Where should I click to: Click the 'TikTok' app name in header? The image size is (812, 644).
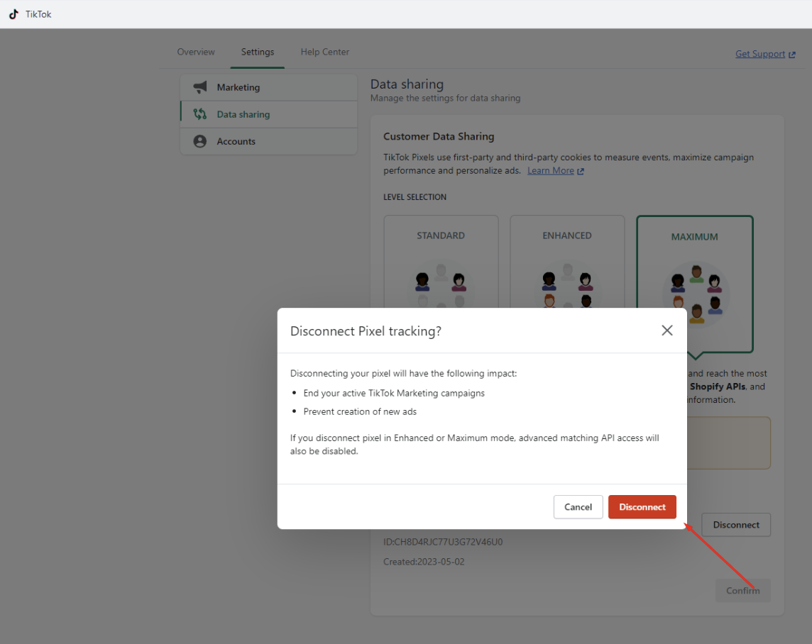coord(38,14)
